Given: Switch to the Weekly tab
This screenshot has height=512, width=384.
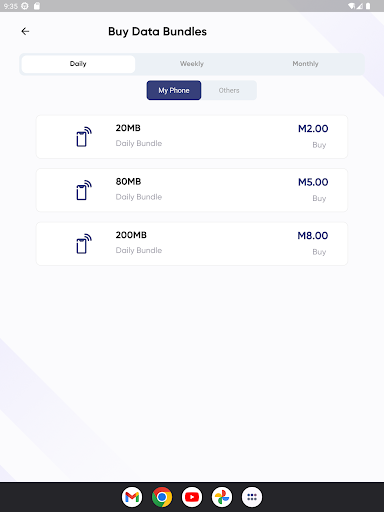Looking at the screenshot, I should [192, 64].
